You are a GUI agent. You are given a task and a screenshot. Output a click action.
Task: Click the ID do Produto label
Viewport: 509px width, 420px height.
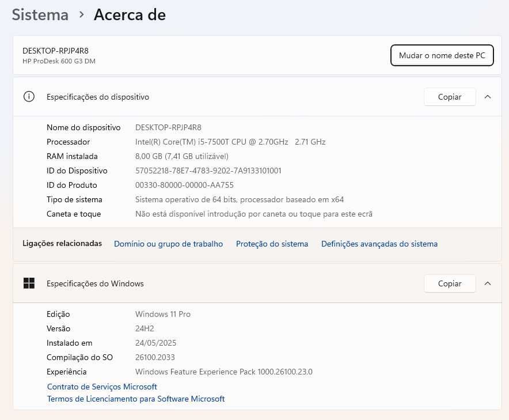[x=72, y=185]
